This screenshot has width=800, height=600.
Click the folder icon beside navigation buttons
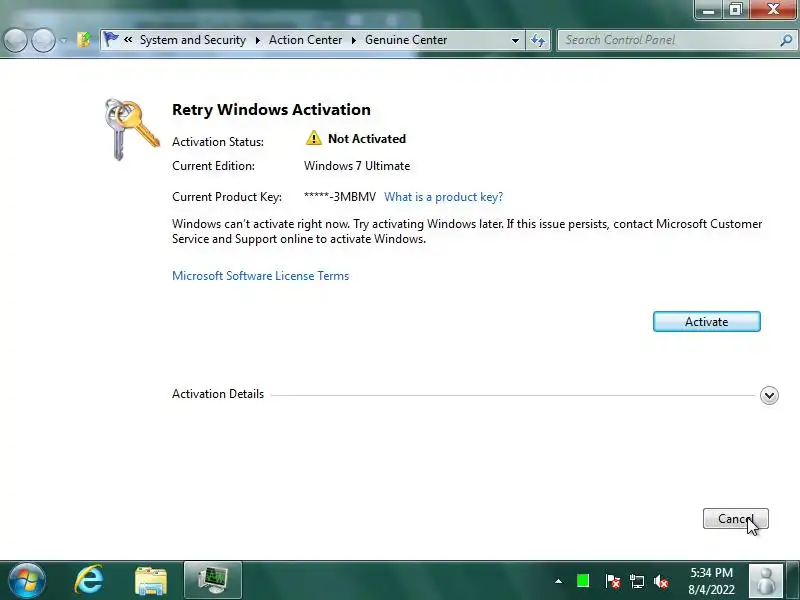tap(84, 39)
